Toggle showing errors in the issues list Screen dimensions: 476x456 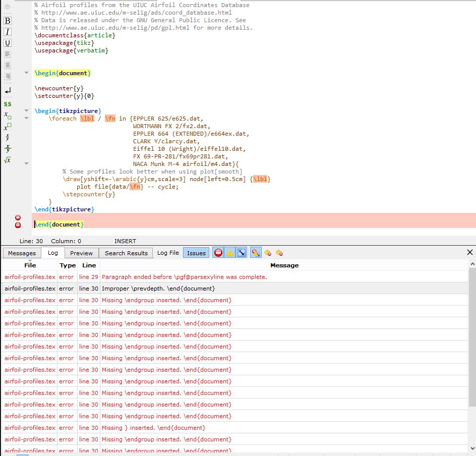[x=218, y=253]
